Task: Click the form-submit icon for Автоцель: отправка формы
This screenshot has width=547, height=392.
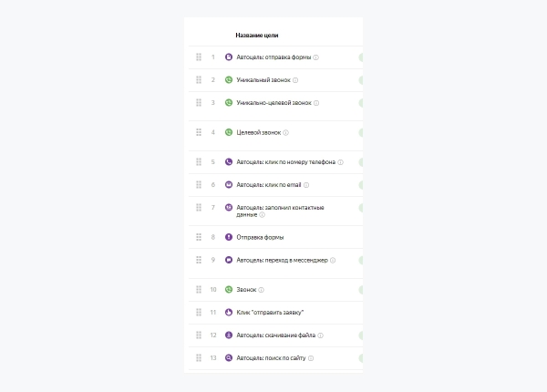Action: pos(229,57)
